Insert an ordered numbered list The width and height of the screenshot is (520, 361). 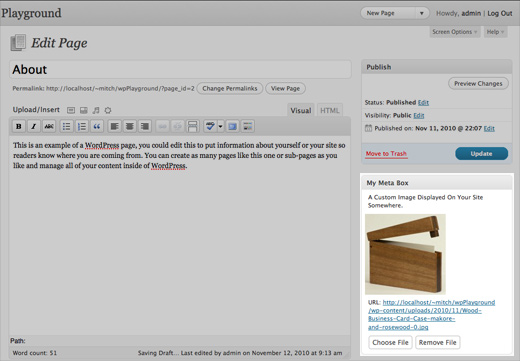pyautogui.click(x=82, y=126)
